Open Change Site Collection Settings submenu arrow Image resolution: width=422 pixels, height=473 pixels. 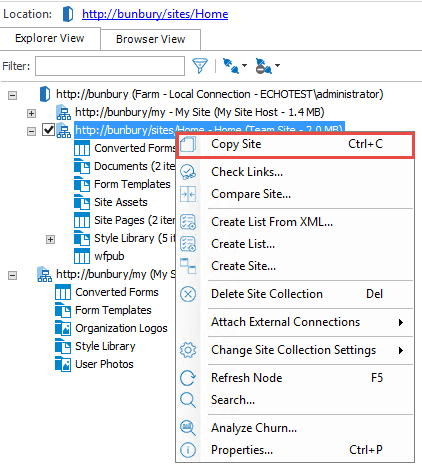click(401, 350)
